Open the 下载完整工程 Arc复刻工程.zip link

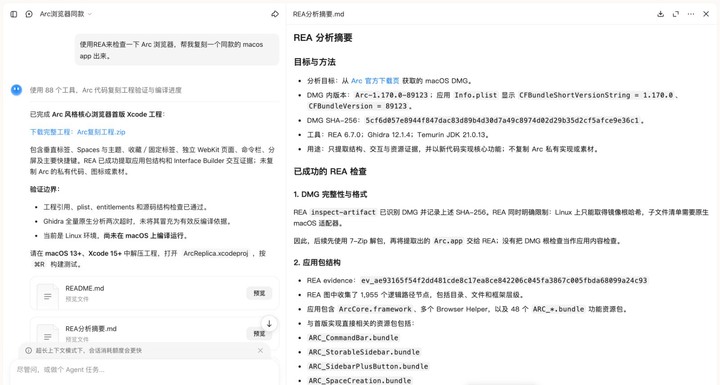78,132
